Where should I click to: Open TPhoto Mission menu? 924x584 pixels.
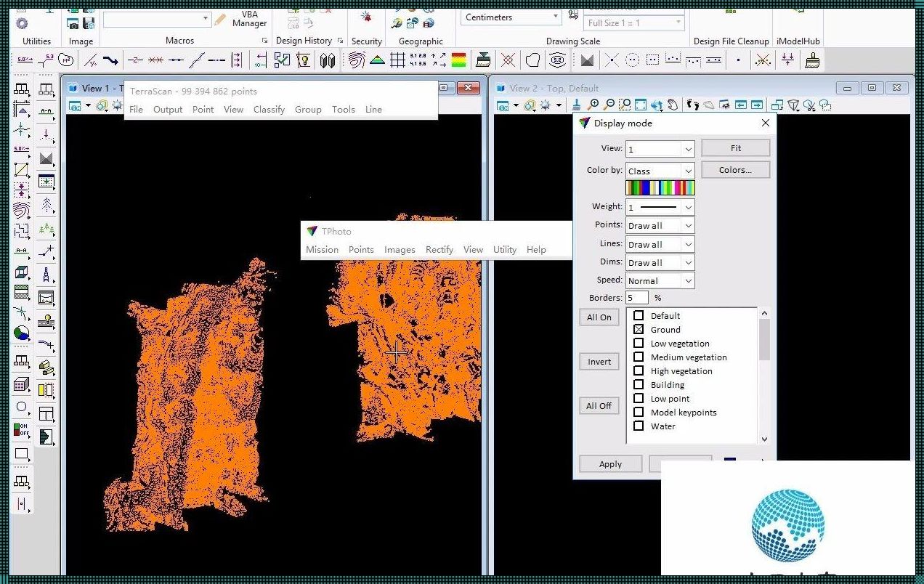(x=322, y=249)
